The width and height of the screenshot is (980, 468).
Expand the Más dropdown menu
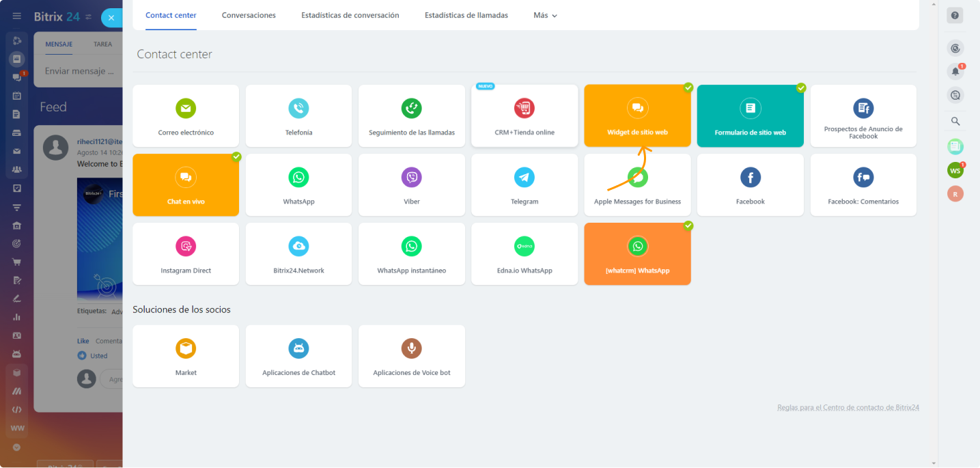coord(545,15)
